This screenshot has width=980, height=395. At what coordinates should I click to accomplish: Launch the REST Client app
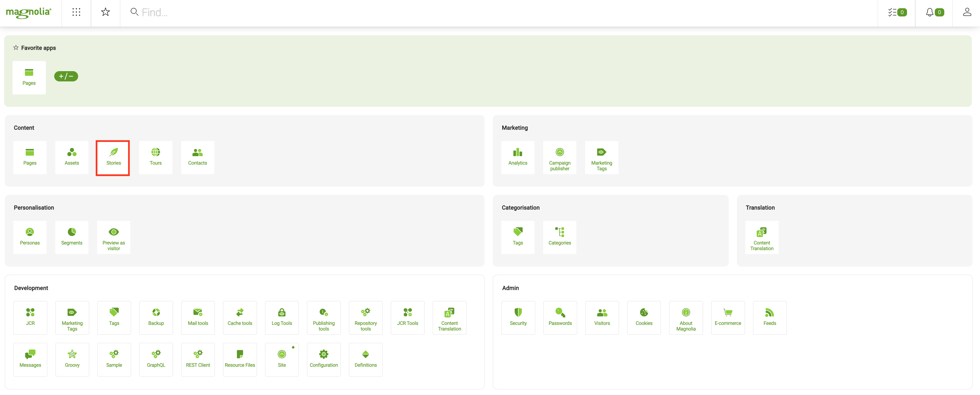point(198,360)
